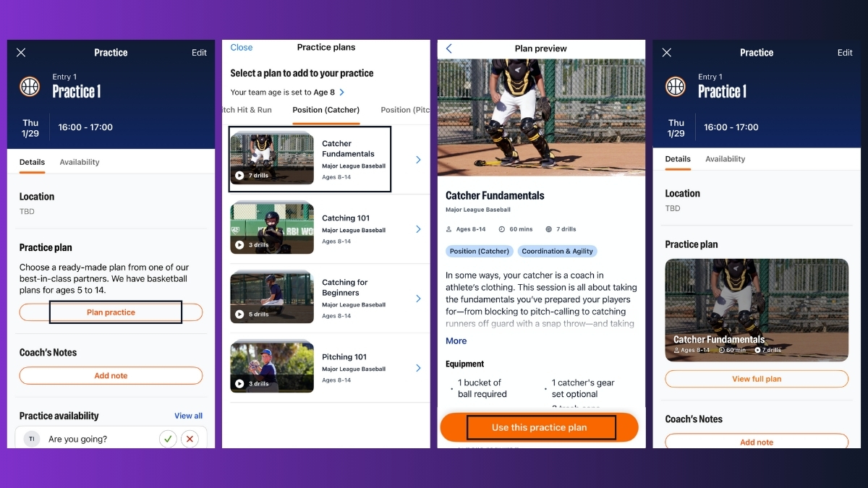The height and width of the screenshot is (488, 868).
Task: Go back using the Plan preview back arrow
Action: pos(448,48)
